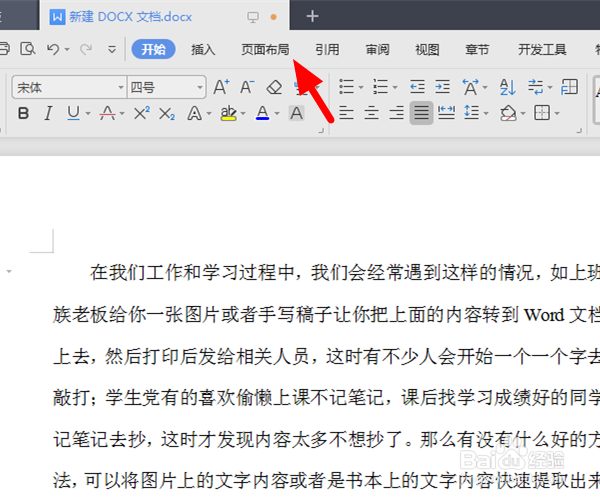600x500 pixels.
Task: Open the 引用 tab
Action: coord(327,49)
